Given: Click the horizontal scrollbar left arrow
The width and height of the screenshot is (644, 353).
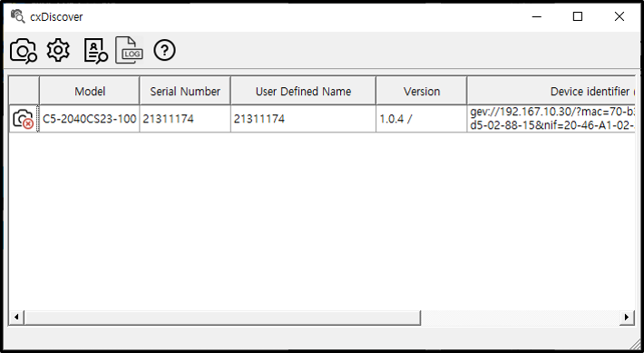Looking at the screenshot, I should pyautogui.click(x=16, y=317).
